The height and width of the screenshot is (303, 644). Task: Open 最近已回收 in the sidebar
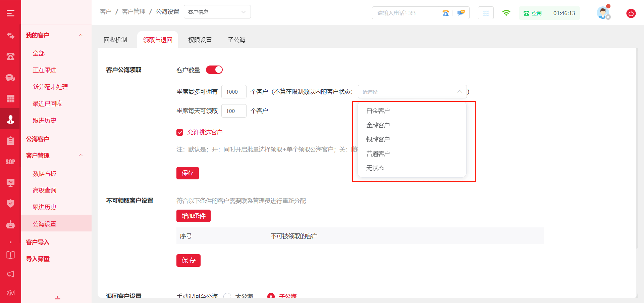pos(47,104)
